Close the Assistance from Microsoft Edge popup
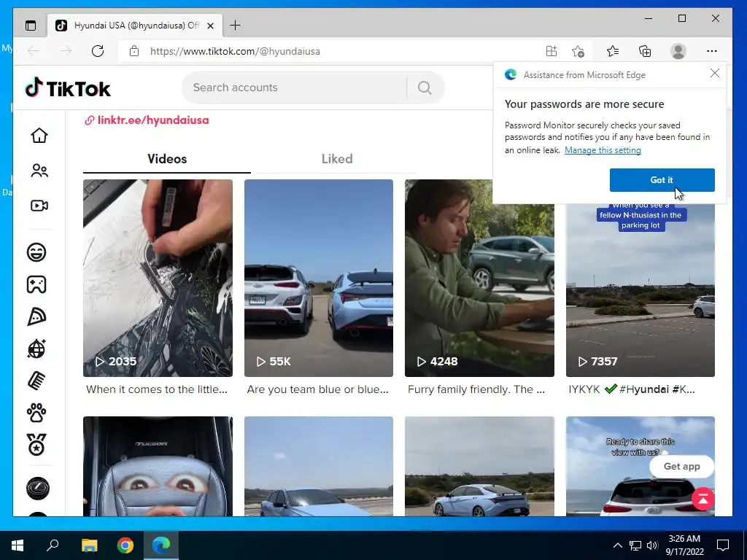The width and height of the screenshot is (747, 560). click(x=715, y=73)
